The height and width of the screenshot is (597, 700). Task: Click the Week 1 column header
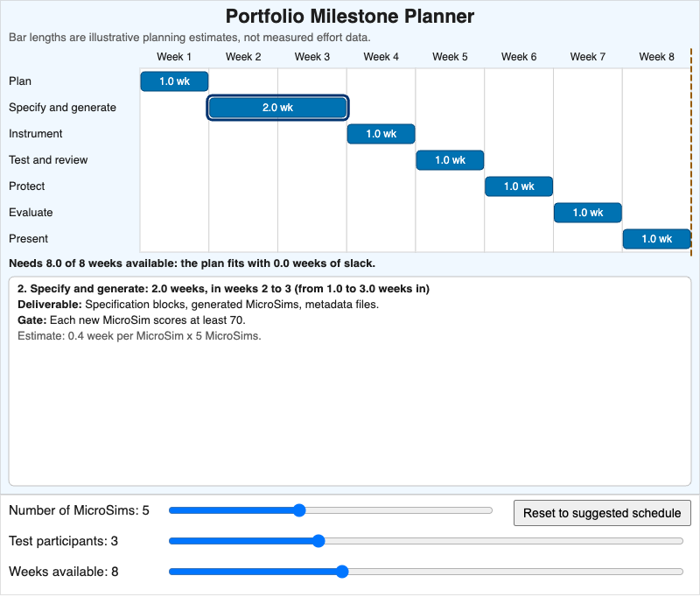point(174,57)
